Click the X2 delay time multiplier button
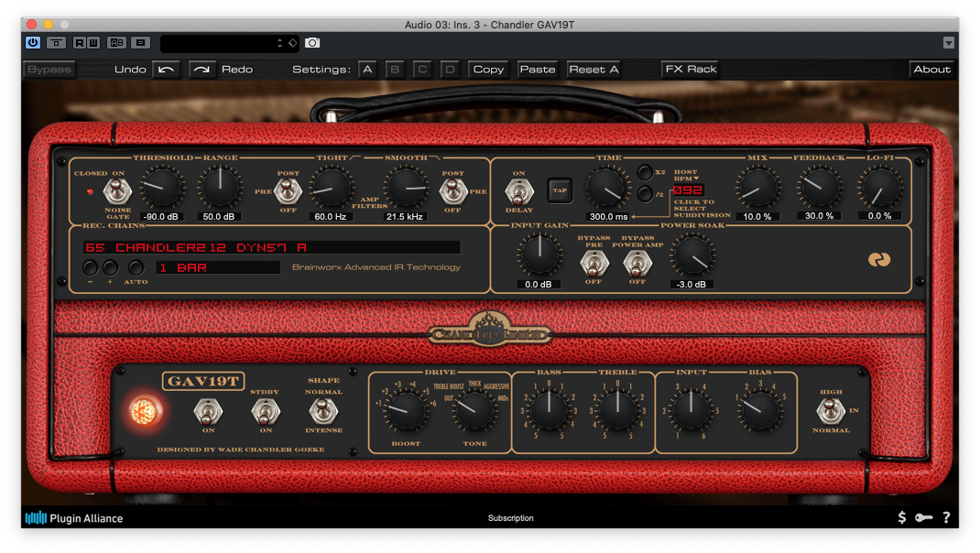 click(x=645, y=172)
